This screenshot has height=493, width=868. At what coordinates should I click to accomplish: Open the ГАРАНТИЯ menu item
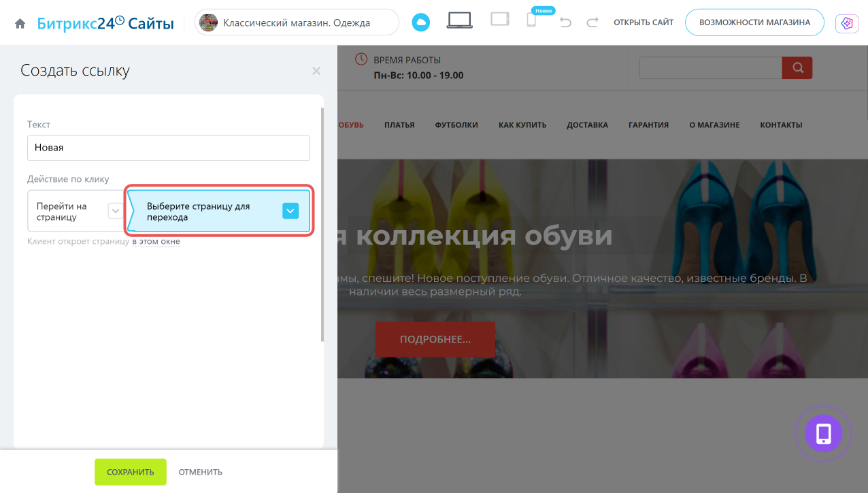[x=649, y=125]
